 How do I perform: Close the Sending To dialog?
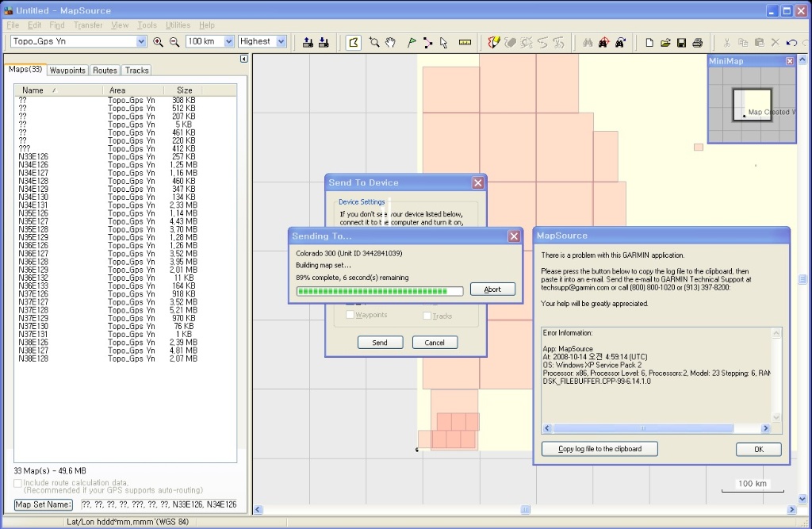[x=514, y=236]
